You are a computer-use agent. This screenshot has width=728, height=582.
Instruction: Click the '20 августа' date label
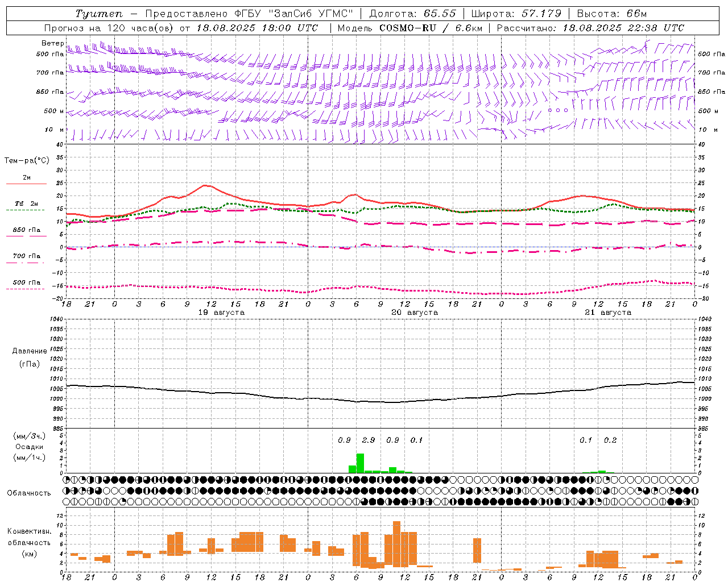tap(415, 313)
